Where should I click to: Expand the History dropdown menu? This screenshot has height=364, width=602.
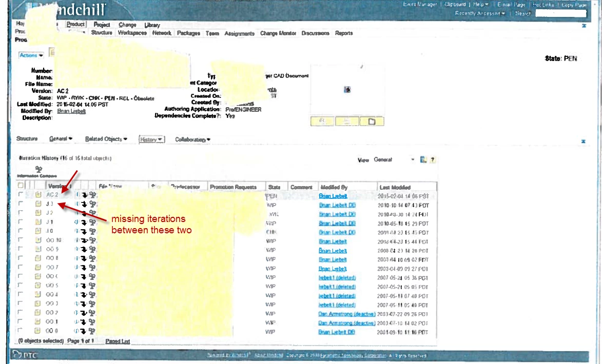coord(151,139)
